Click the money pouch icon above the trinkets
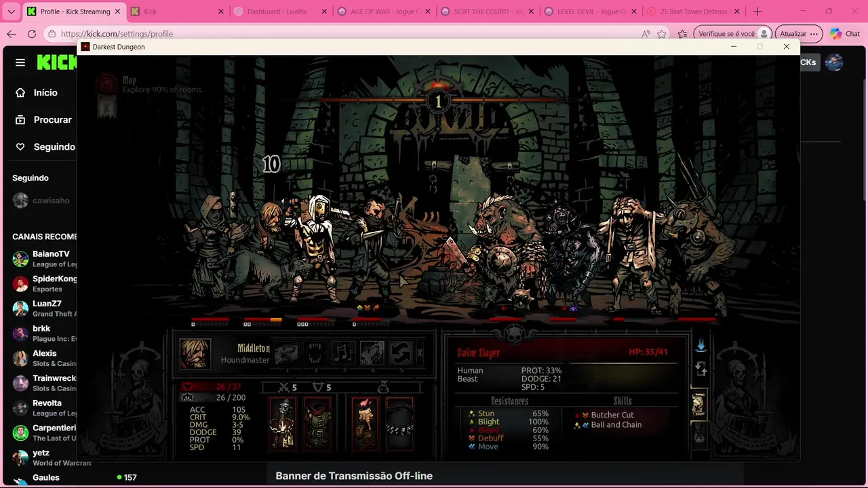The image size is (868, 488). pyautogui.click(x=382, y=387)
